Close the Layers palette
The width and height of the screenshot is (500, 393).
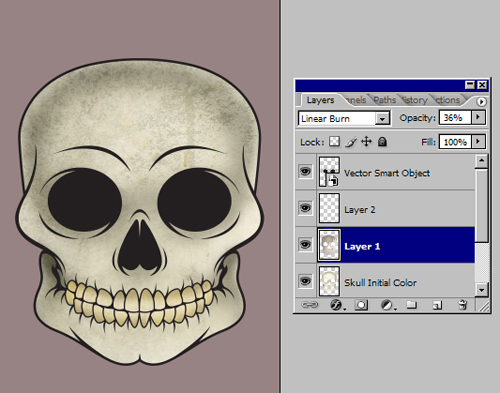pos(482,85)
